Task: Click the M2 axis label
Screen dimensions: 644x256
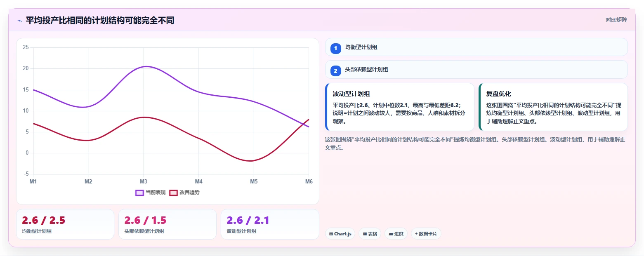Action: pos(88,181)
